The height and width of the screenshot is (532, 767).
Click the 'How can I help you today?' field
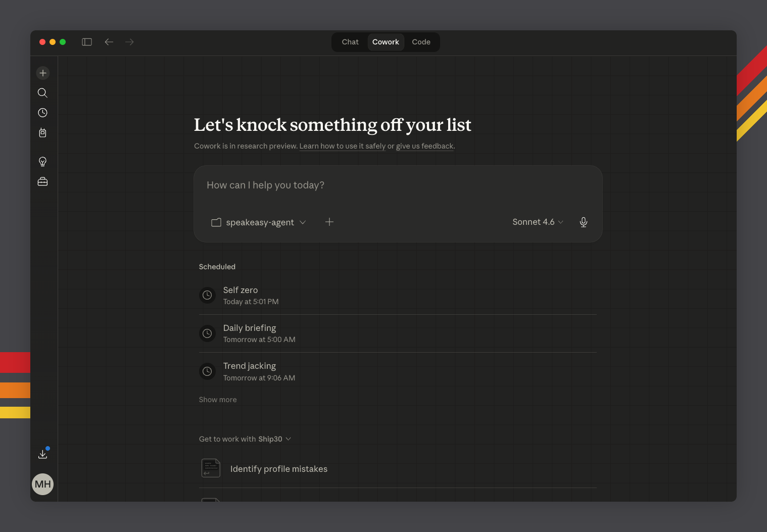coord(397,185)
